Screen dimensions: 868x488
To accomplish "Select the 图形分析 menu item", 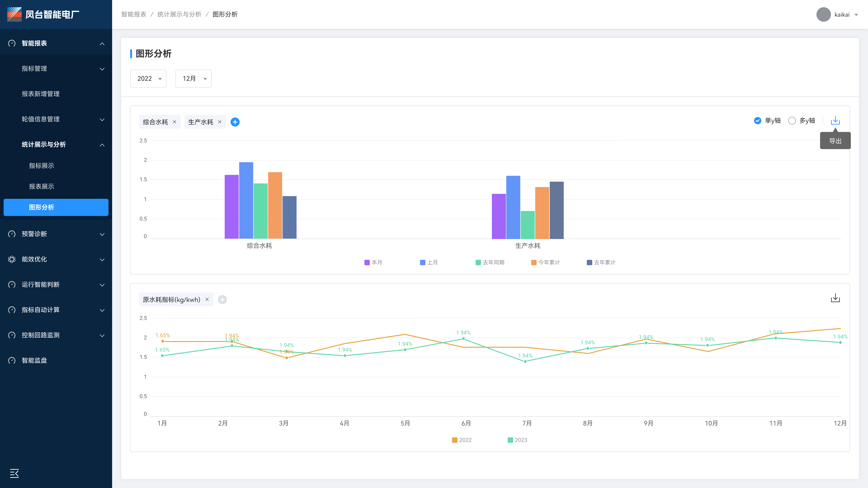I will tap(56, 207).
